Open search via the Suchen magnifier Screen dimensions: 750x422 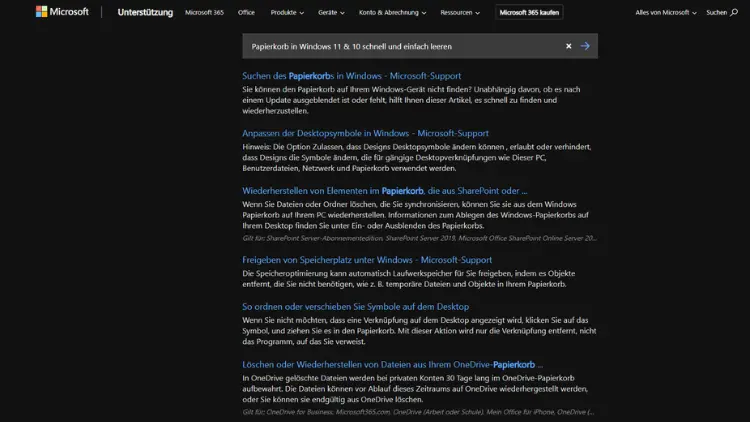[x=722, y=12]
